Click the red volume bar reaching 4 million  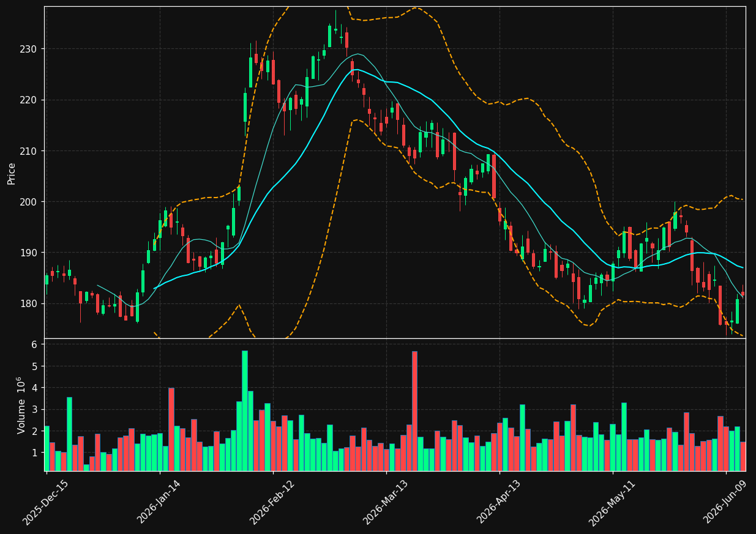[x=171, y=429]
